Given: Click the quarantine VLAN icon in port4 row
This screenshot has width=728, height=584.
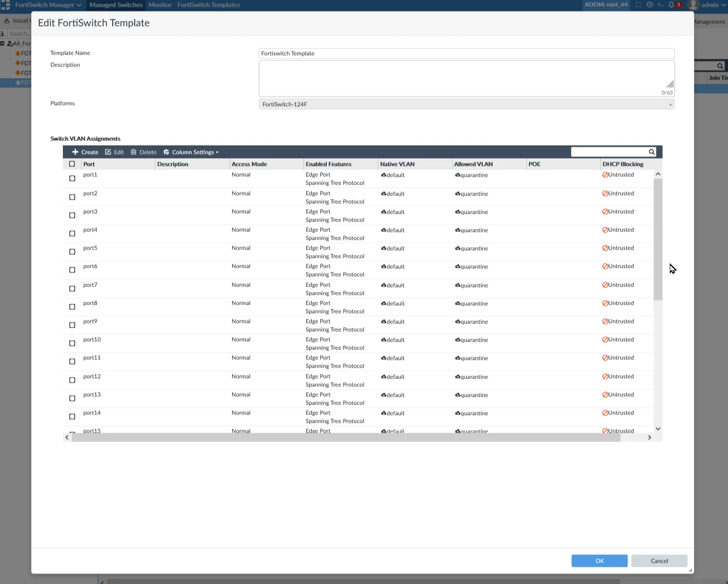Looking at the screenshot, I should (x=458, y=230).
